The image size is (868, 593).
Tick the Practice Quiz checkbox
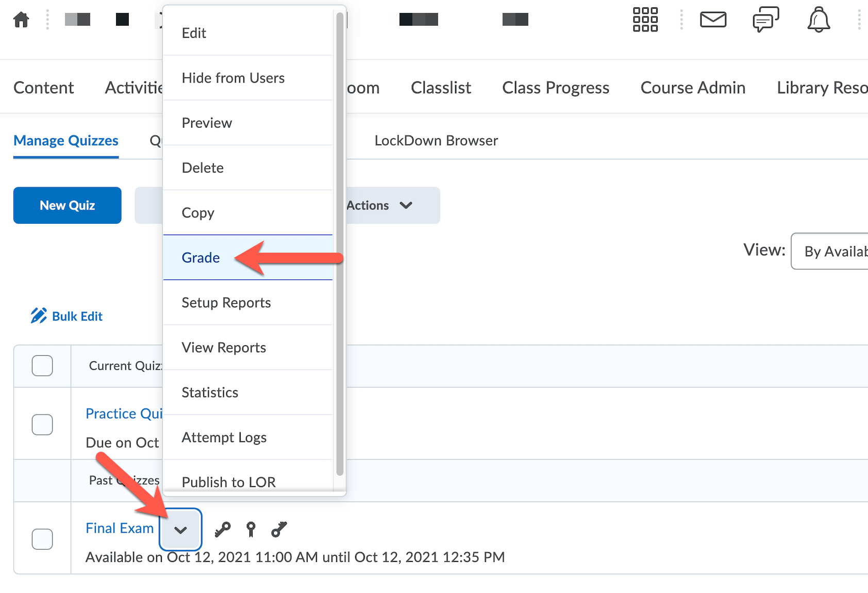coord(42,424)
